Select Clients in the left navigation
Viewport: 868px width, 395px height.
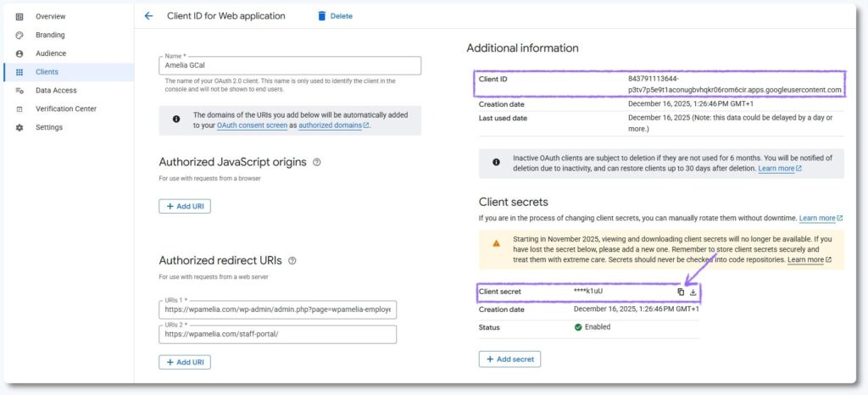click(x=47, y=72)
